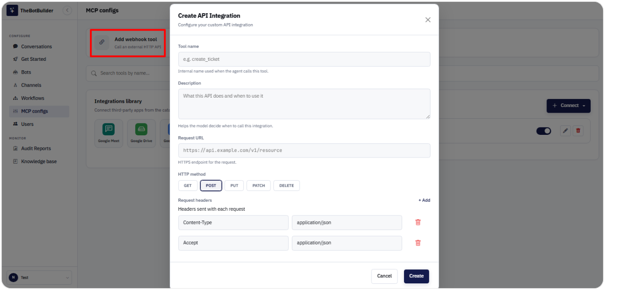Select the PATCH HTTP method
644x290 pixels.
[x=259, y=186]
